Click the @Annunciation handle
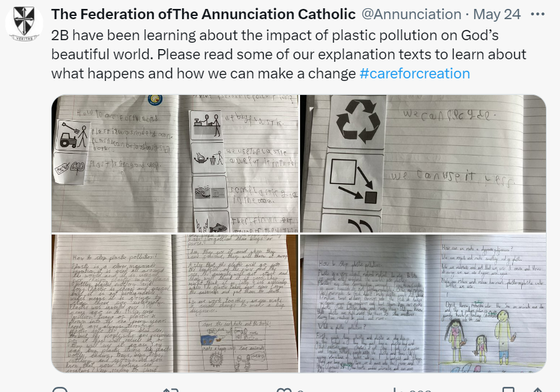Image resolution: width=560 pixels, height=392 pixels. click(412, 14)
